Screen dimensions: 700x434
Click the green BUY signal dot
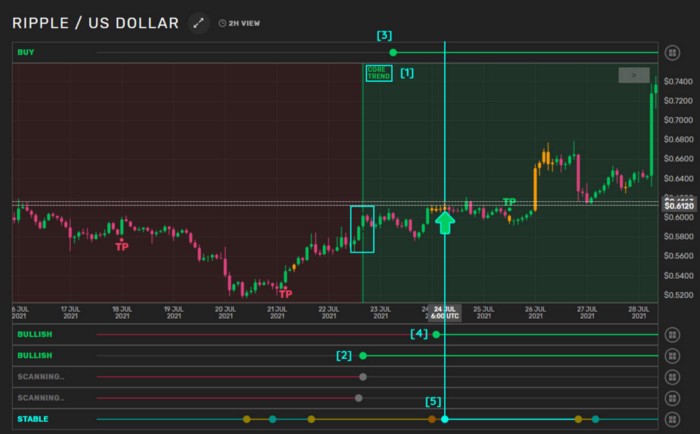pos(393,53)
